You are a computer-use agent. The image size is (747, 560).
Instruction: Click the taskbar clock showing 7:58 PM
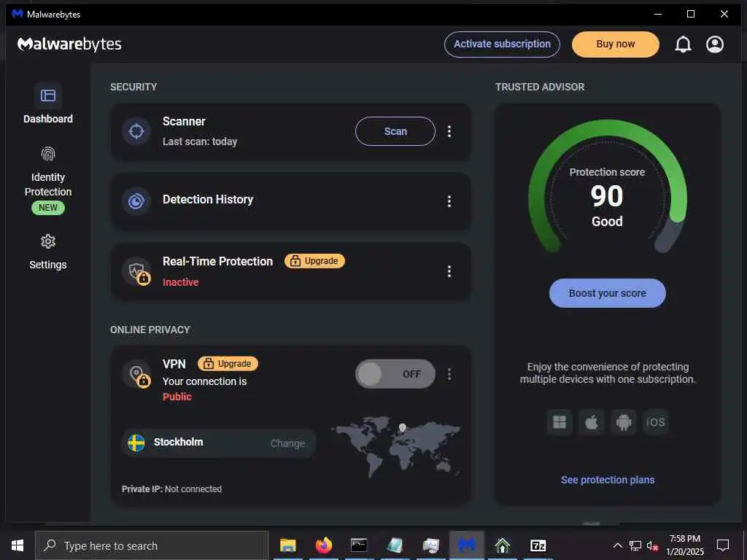(684, 545)
